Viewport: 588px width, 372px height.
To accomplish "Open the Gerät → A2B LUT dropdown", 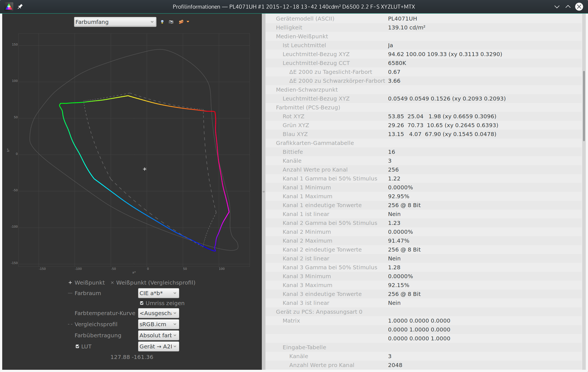I will click(x=158, y=346).
